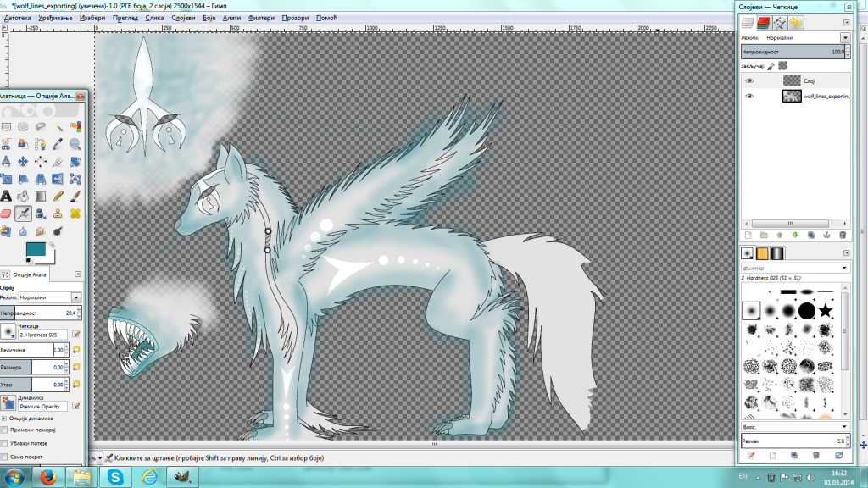
Task: Choose the Pencil tool
Action: pos(58,196)
